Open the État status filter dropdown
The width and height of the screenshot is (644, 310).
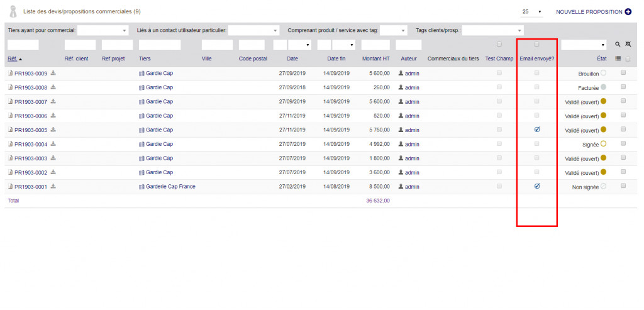point(584,45)
